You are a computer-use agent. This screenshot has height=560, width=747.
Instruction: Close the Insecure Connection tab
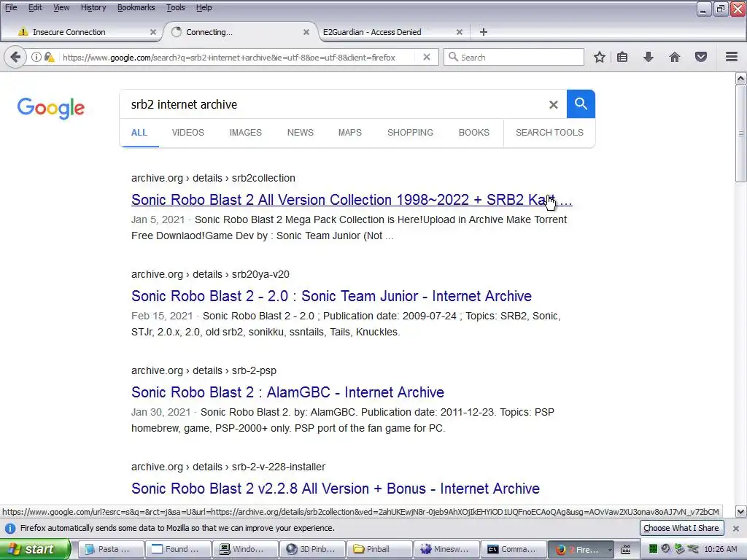(153, 32)
